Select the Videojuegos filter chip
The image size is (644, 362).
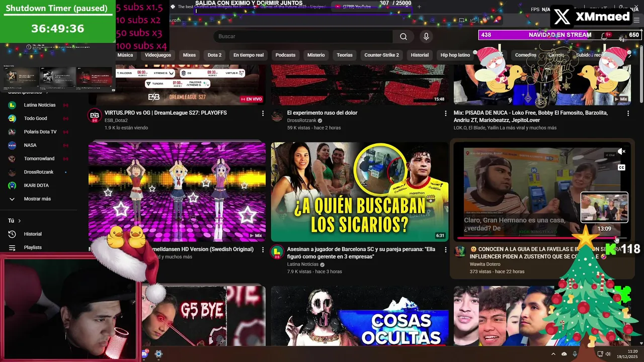point(158,55)
